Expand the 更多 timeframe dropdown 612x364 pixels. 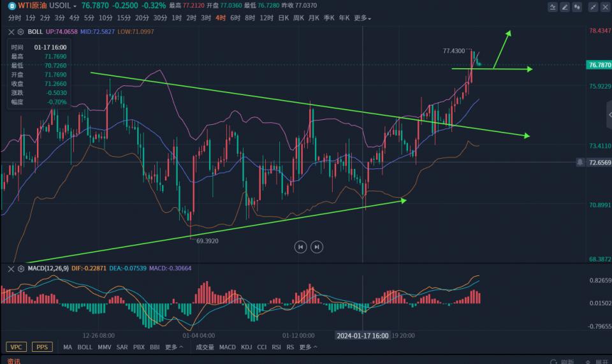[363, 18]
